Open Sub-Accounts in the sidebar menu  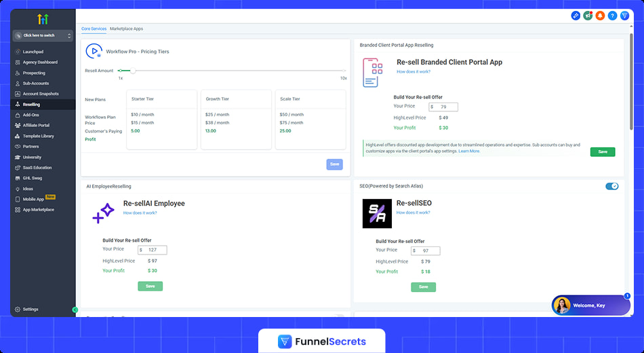click(x=35, y=83)
